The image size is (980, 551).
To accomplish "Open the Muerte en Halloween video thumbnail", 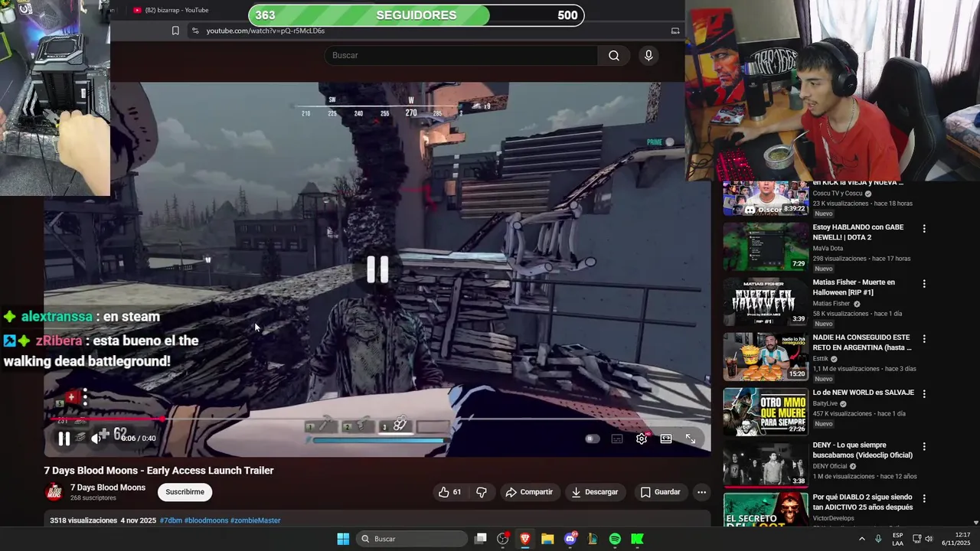I will (766, 302).
